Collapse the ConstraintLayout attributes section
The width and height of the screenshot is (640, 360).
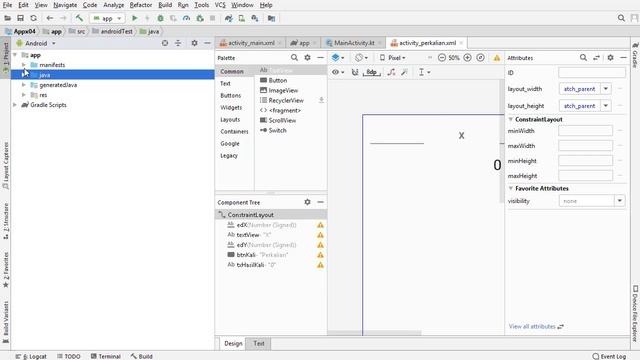(511, 120)
